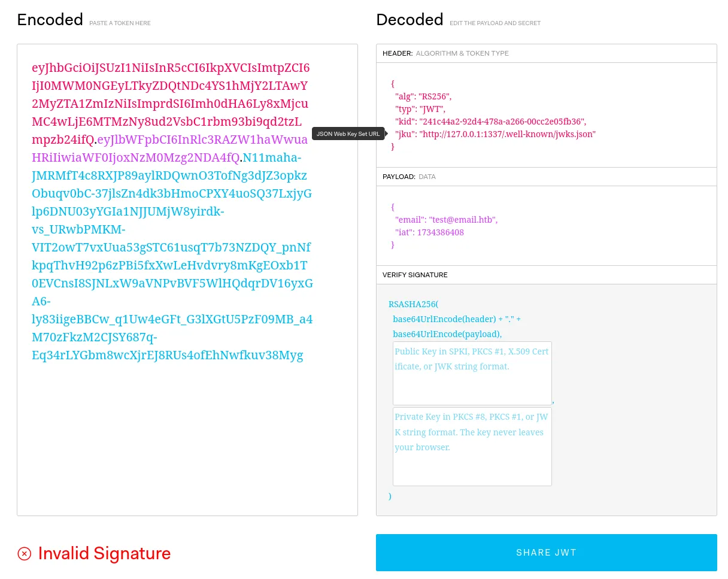Click the VERIFY SIGNATURE section label
Image resolution: width=728 pixels, height=579 pixels.
pos(415,275)
